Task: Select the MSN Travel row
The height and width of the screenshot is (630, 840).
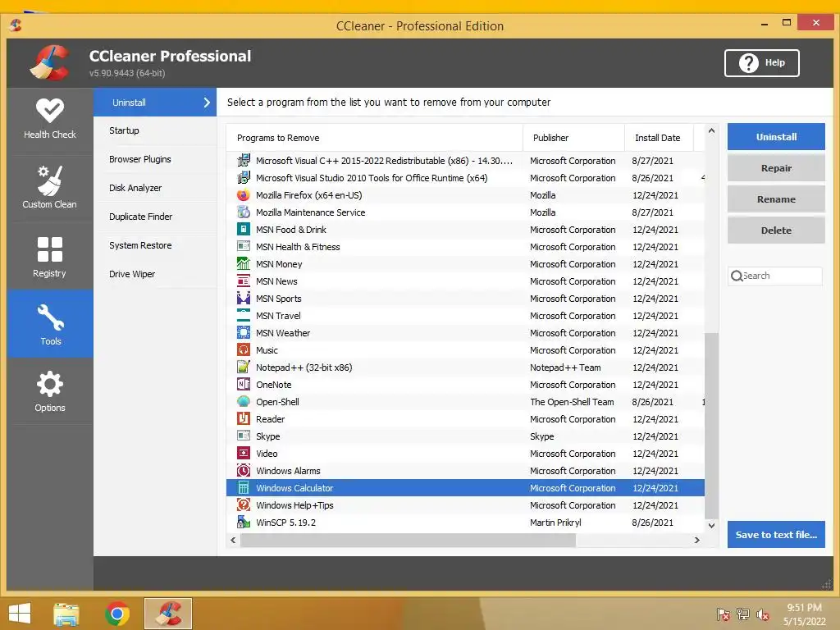Action: point(465,316)
